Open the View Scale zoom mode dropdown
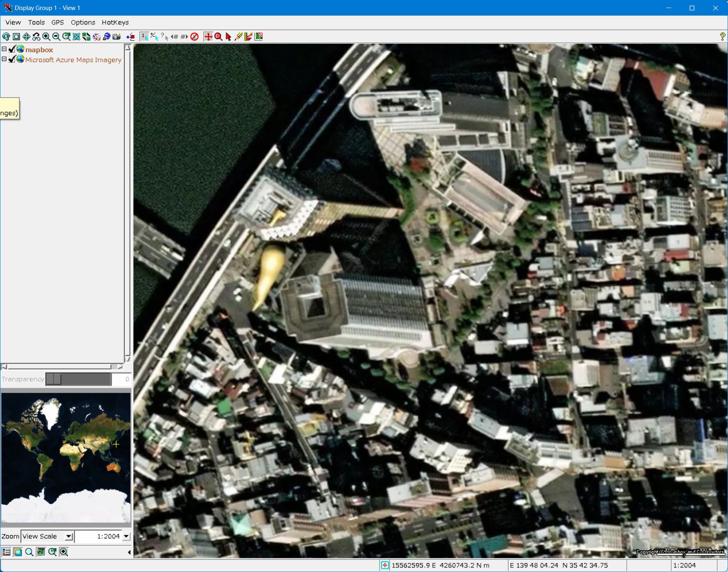Viewport: 728px width, 572px height. pos(69,536)
